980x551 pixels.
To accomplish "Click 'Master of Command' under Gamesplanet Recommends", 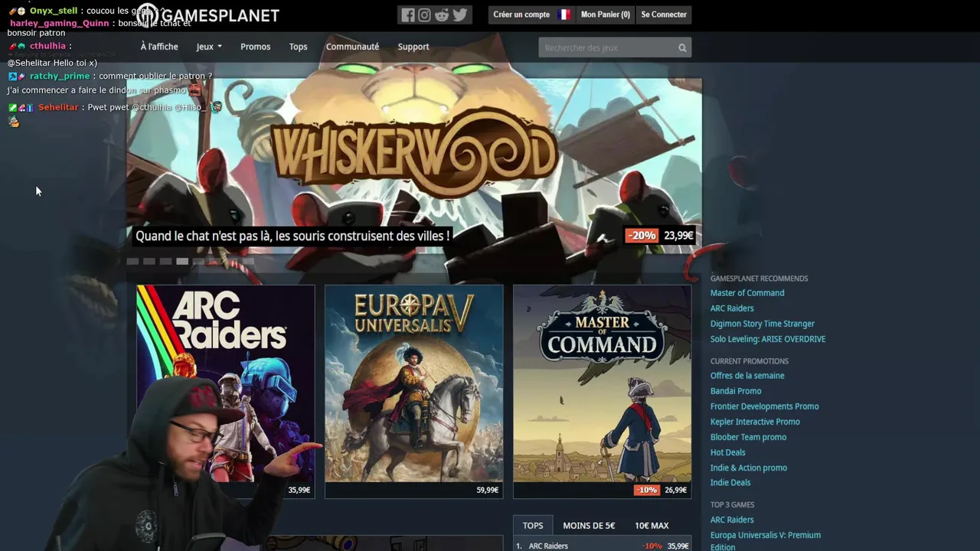I will 747,293.
